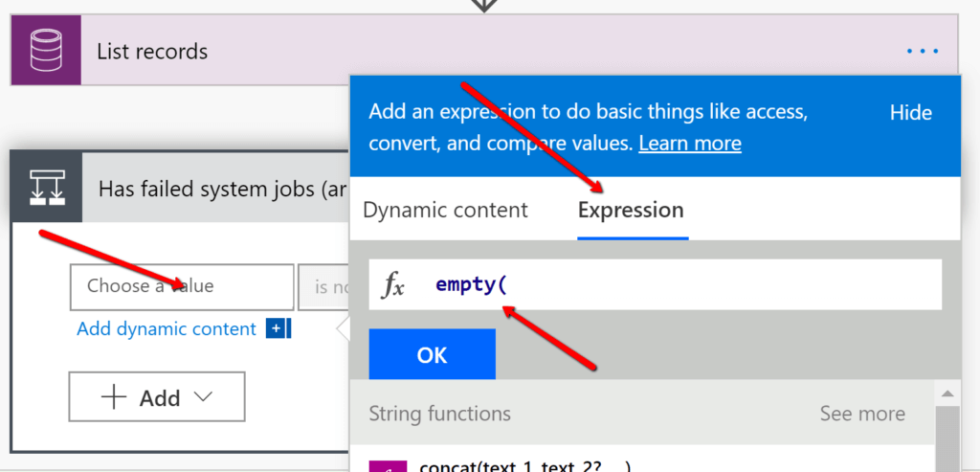Click the Add dynamic content link
Viewport: 980px width, 472px height.
click(167, 329)
